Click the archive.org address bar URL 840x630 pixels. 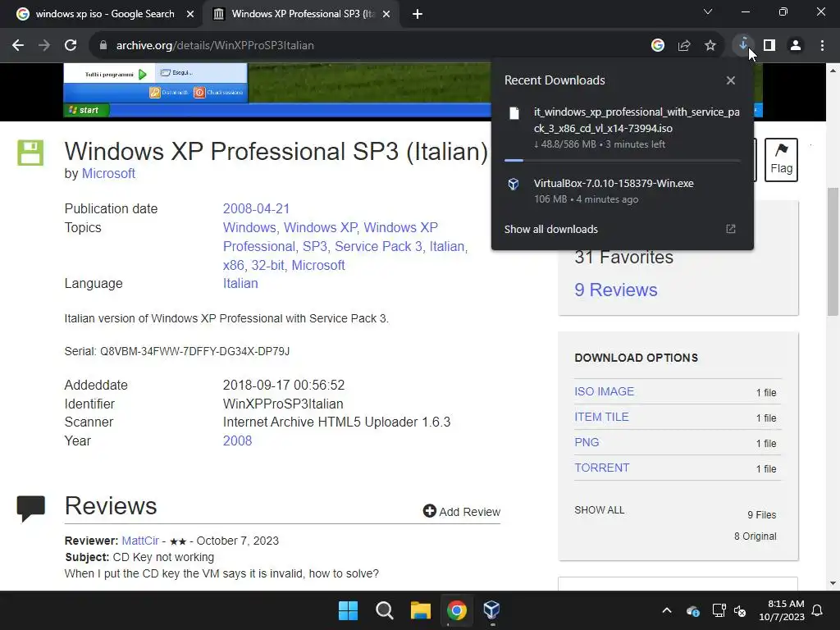[215, 46]
